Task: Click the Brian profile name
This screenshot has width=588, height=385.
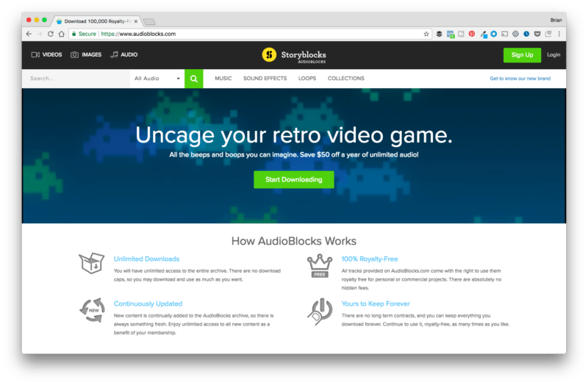Action: tap(556, 21)
